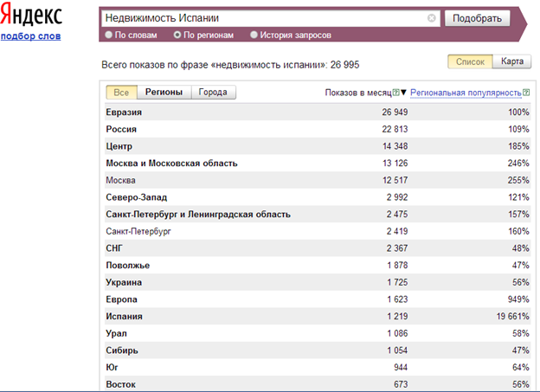Screen dimensions: 540x392
Task: Sort by Региональная популярность link
Action: (x=466, y=93)
